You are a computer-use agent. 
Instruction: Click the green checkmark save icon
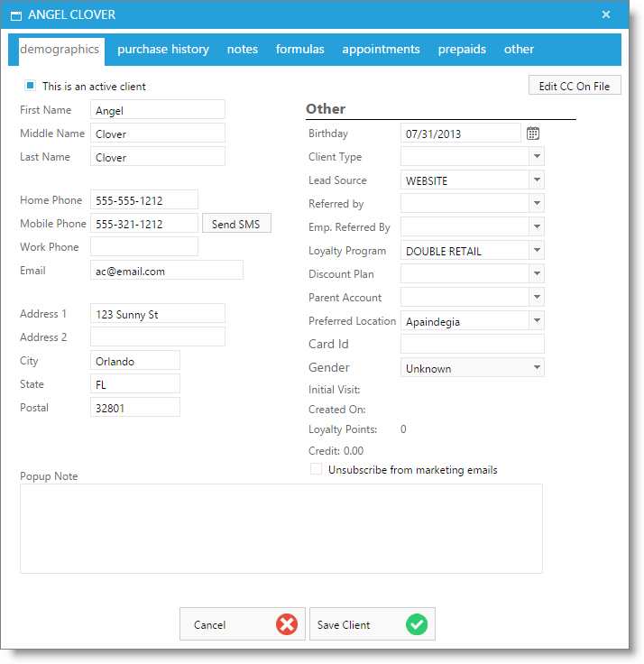(416, 624)
